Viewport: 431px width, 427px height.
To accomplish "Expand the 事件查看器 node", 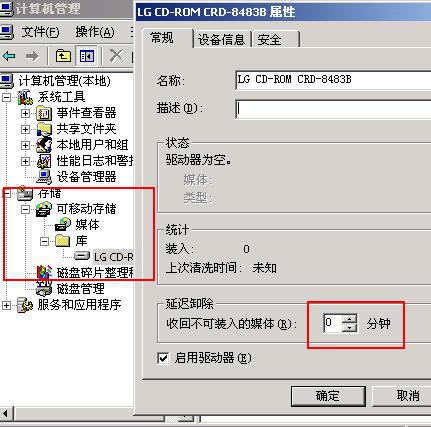I will 25,113.
